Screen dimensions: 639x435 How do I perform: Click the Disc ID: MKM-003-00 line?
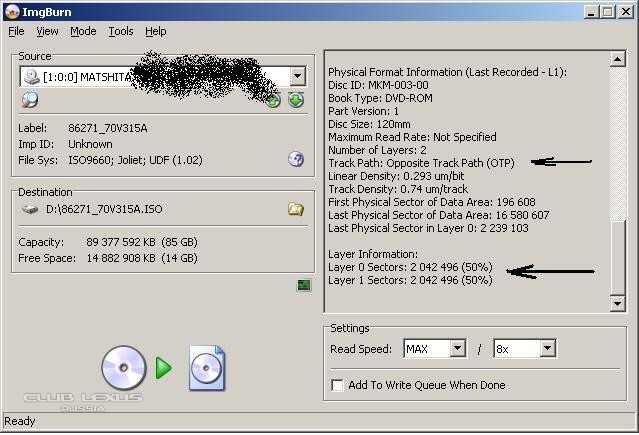[378, 85]
